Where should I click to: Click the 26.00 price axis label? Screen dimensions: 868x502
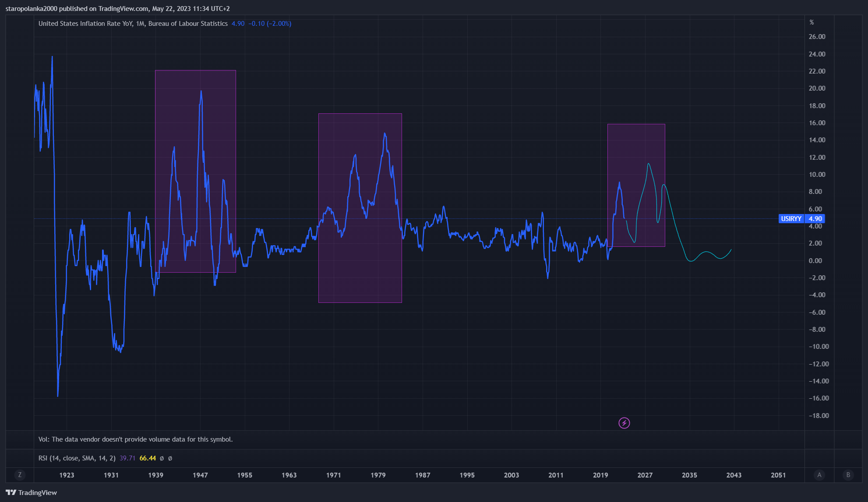click(x=817, y=37)
